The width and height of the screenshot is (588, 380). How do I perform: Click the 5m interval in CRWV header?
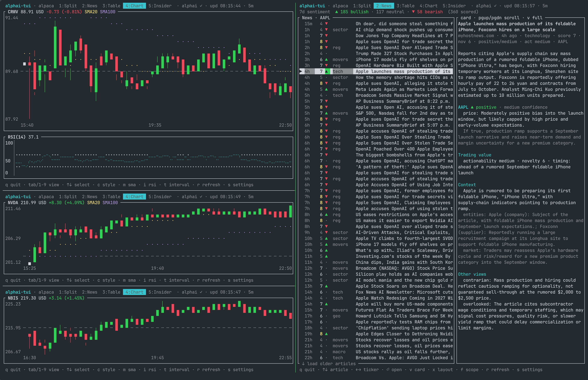point(251,6)
